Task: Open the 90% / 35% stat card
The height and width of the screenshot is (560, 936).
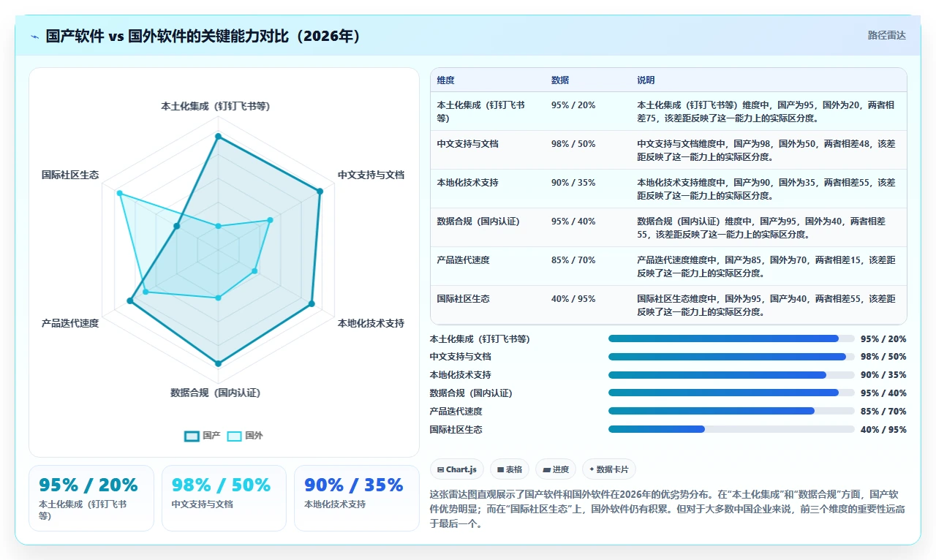Action: pos(357,498)
